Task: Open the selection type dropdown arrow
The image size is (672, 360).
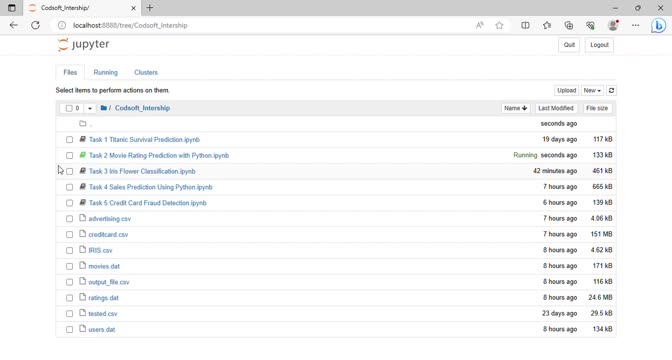Action: 90,108
